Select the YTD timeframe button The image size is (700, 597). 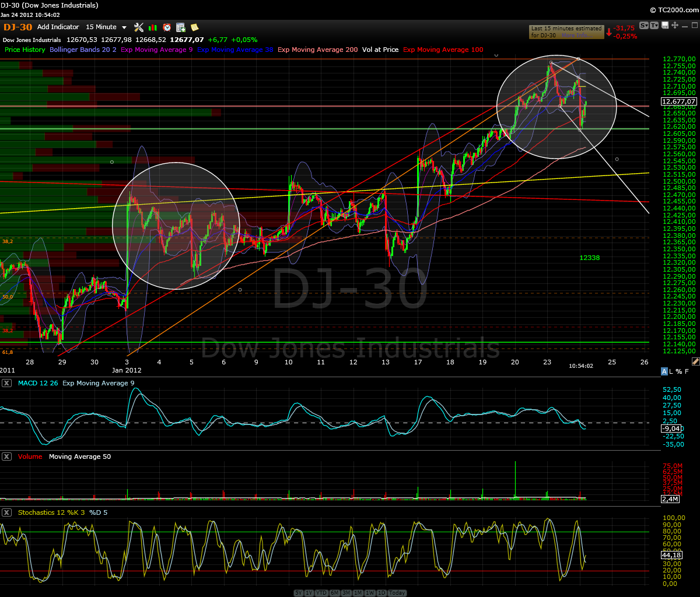click(x=321, y=592)
